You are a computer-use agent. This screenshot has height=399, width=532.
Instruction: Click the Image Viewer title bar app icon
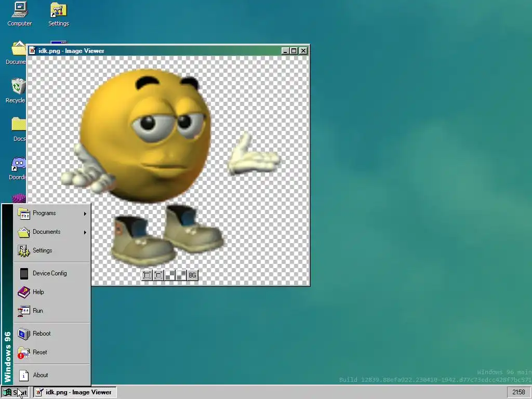point(32,51)
